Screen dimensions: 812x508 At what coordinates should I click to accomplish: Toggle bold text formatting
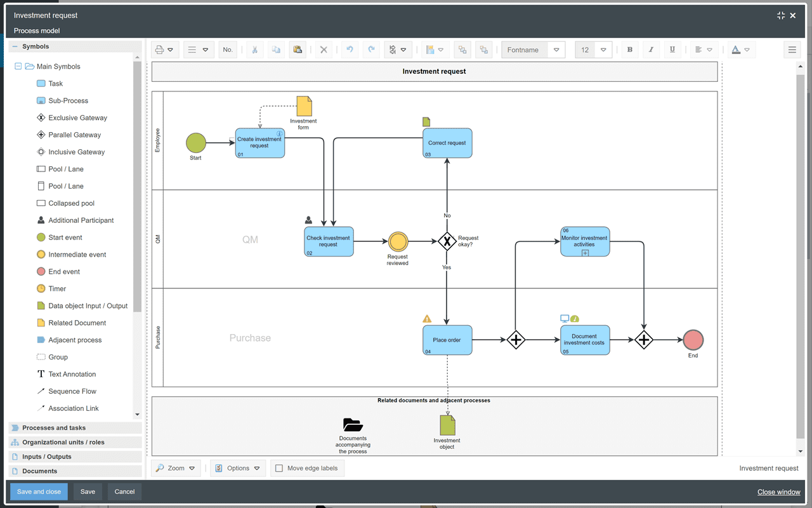[x=630, y=49]
